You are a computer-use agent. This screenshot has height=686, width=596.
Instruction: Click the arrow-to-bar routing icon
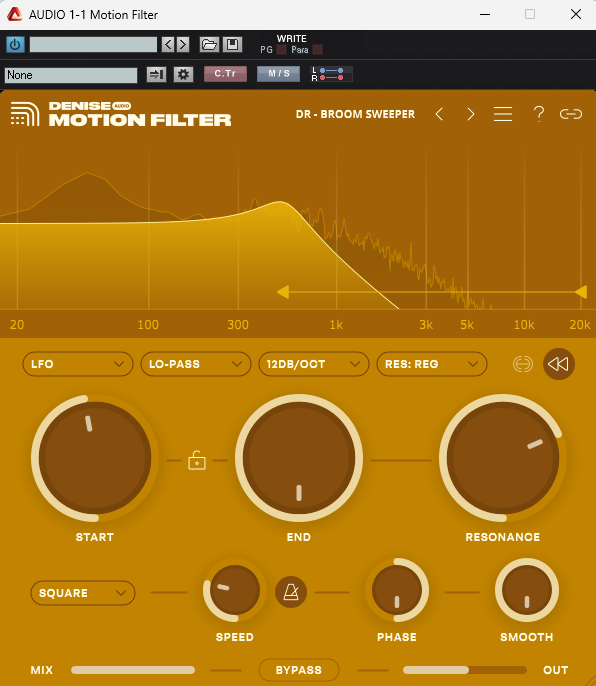coord(156,74)
